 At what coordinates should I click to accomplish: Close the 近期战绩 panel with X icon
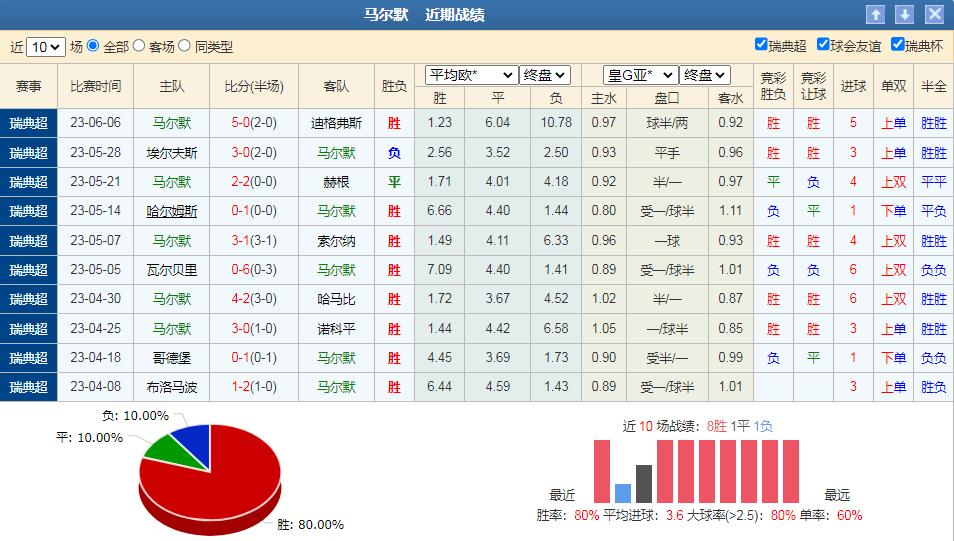pos(935,15)
